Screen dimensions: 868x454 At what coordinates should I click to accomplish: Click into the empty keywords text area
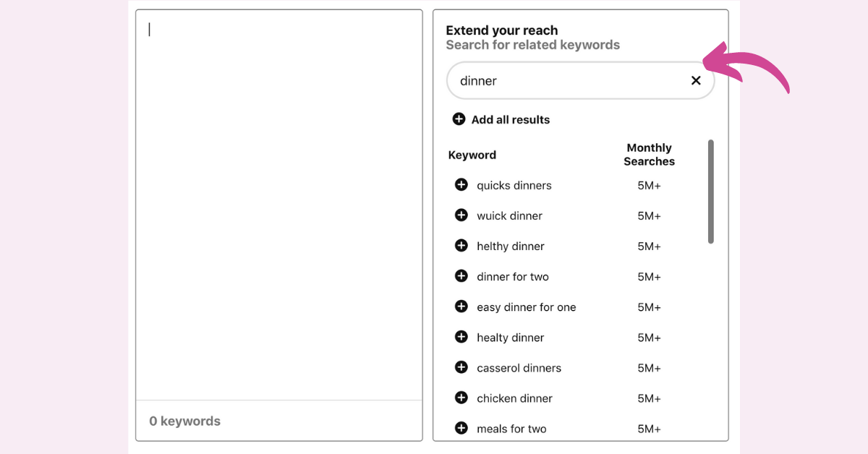tap(278, 205)
